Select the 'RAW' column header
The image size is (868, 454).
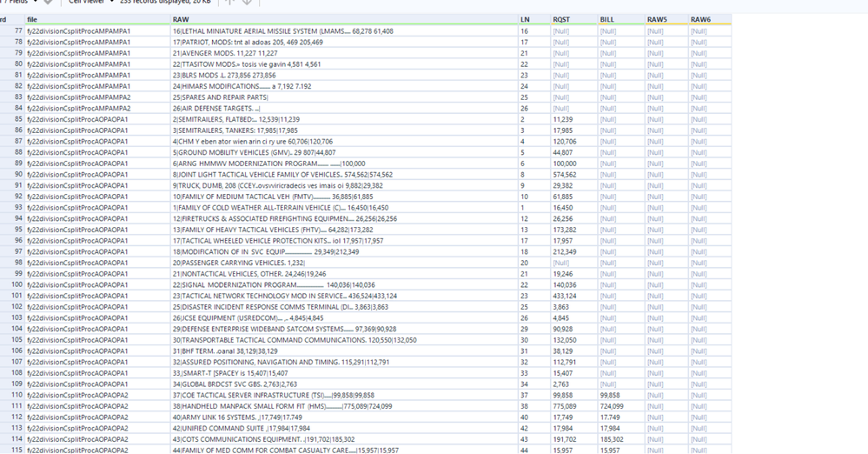[344, 19]
